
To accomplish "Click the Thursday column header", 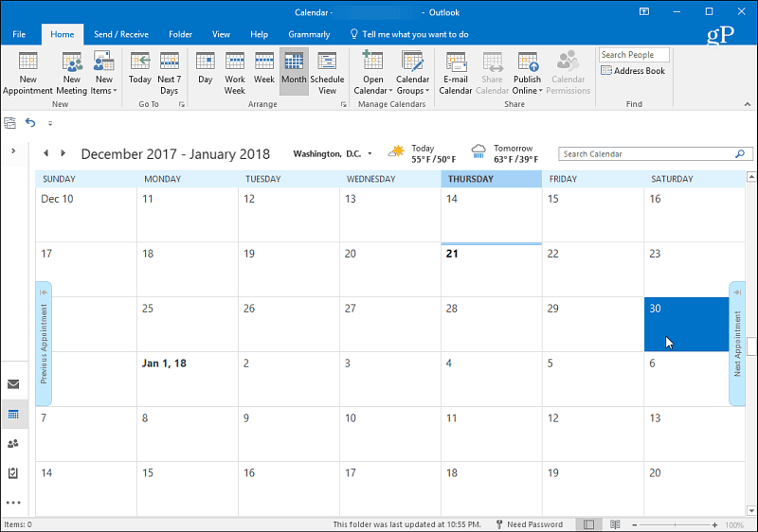I will 491,179.
